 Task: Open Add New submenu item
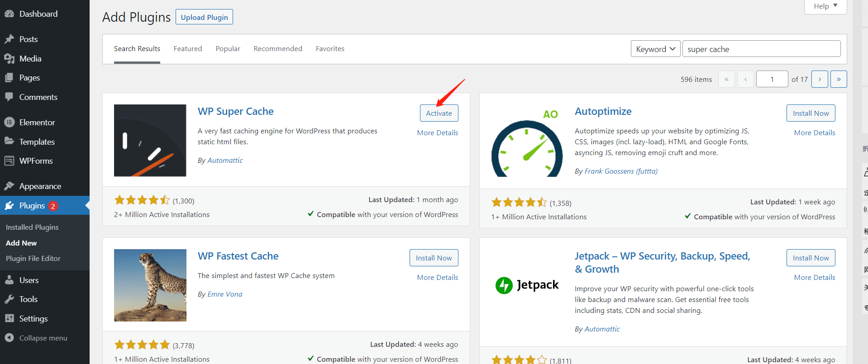21,243
